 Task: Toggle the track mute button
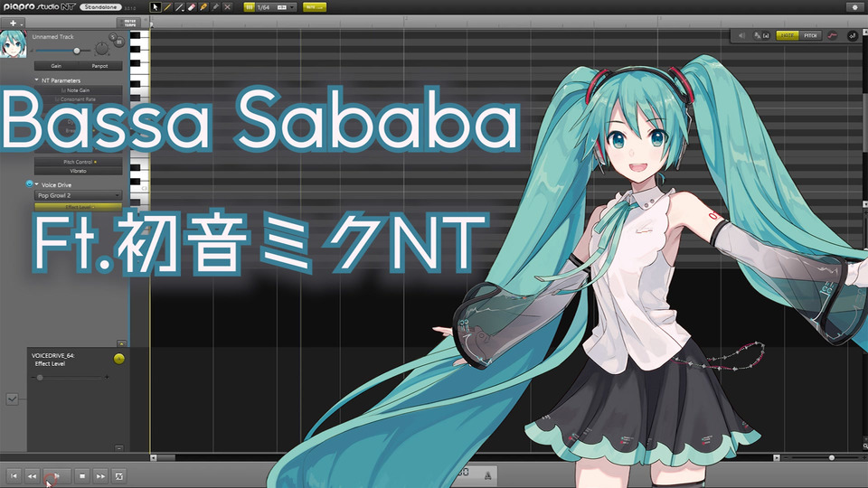point(119,42)
